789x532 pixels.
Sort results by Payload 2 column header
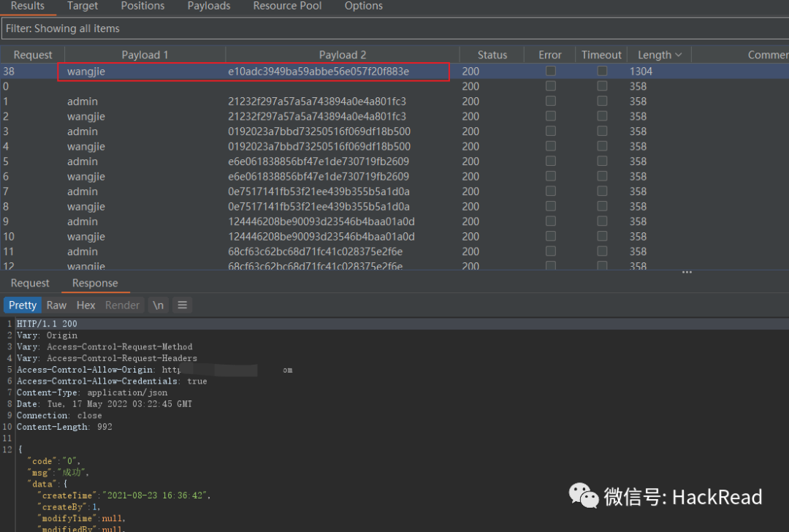point(342,55)
